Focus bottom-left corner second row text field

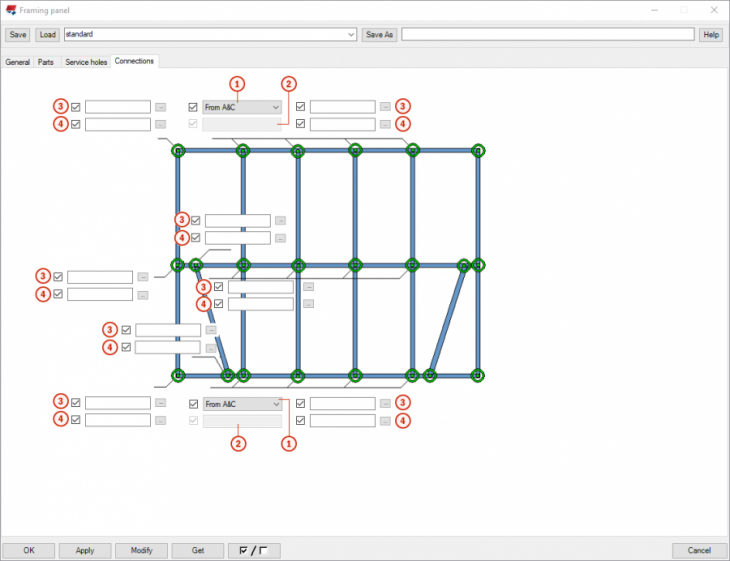click(x=118, y=420)
